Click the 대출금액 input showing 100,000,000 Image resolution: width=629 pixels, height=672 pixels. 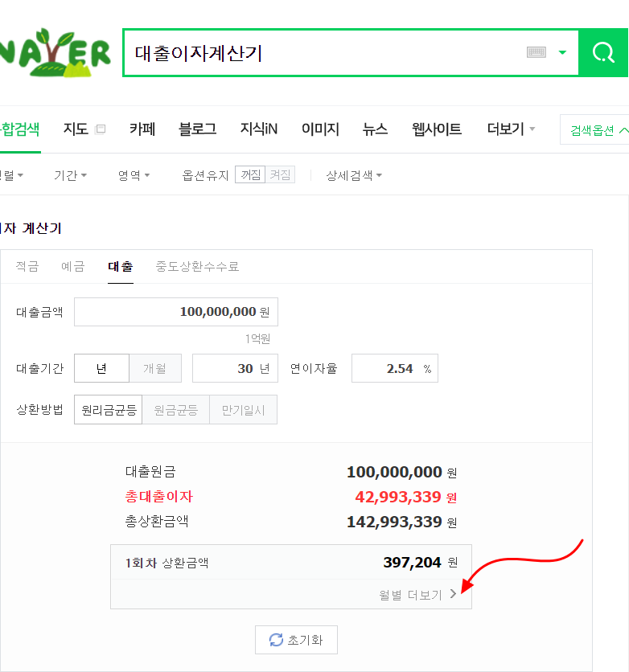coord(176,312)
